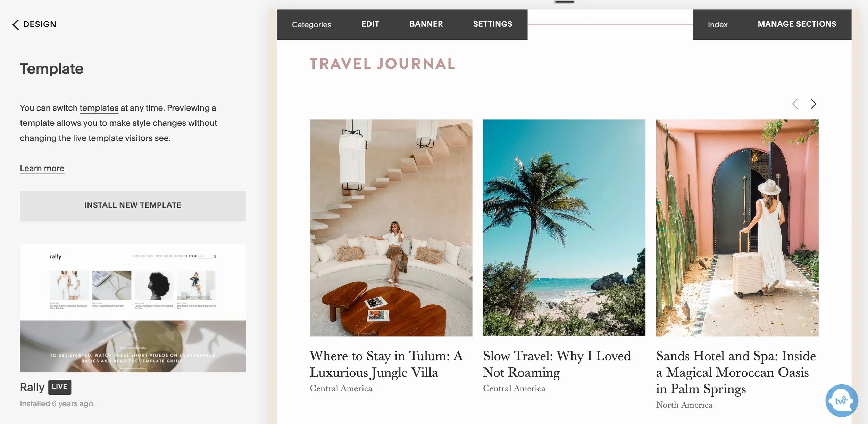Screen dimensions: 868x424
Task: Open SETTINGS in the page toolbar
Action: pos(492,24)
